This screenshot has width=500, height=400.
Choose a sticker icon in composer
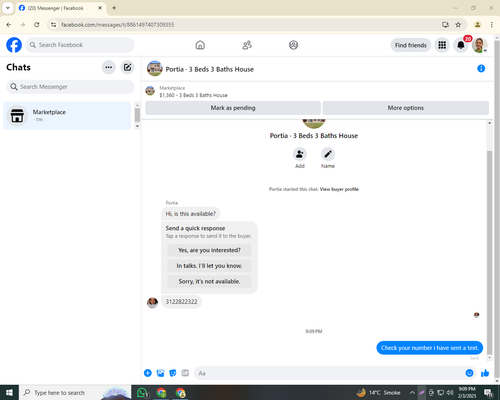173,373
